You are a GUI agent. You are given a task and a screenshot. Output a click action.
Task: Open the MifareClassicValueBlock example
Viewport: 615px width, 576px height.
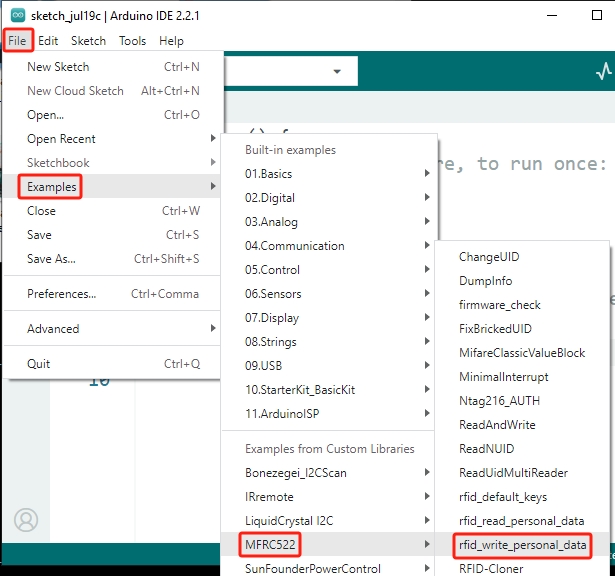coord(522,353)
